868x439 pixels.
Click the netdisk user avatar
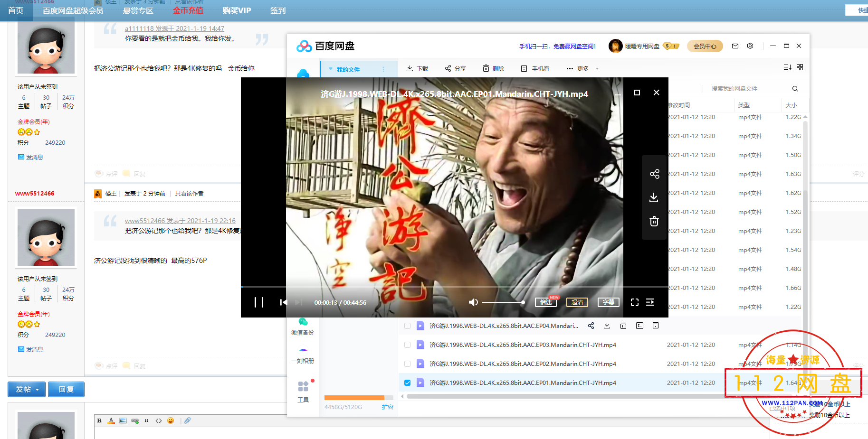(x=615, y=46)
